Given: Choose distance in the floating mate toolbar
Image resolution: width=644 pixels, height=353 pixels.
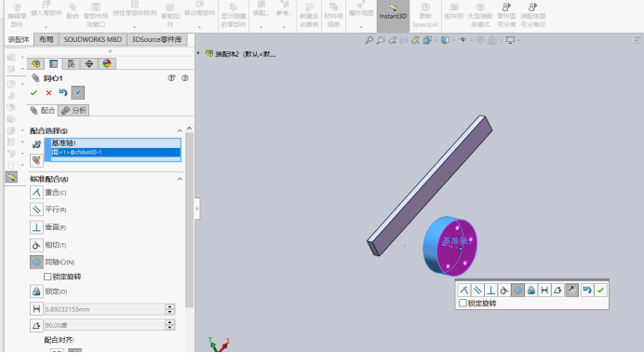Looking at the screenshot, I should pyautogui.click(x=544, y=290).
